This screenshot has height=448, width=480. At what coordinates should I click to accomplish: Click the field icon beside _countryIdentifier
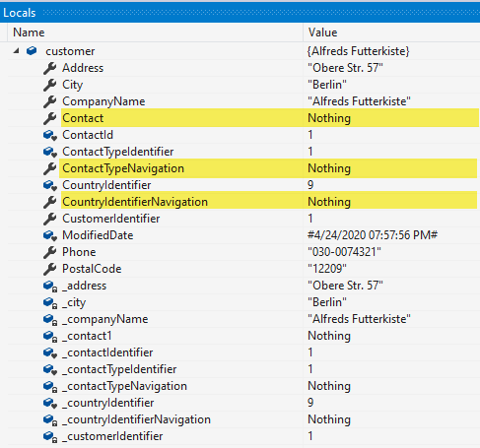tap(50, 403)
